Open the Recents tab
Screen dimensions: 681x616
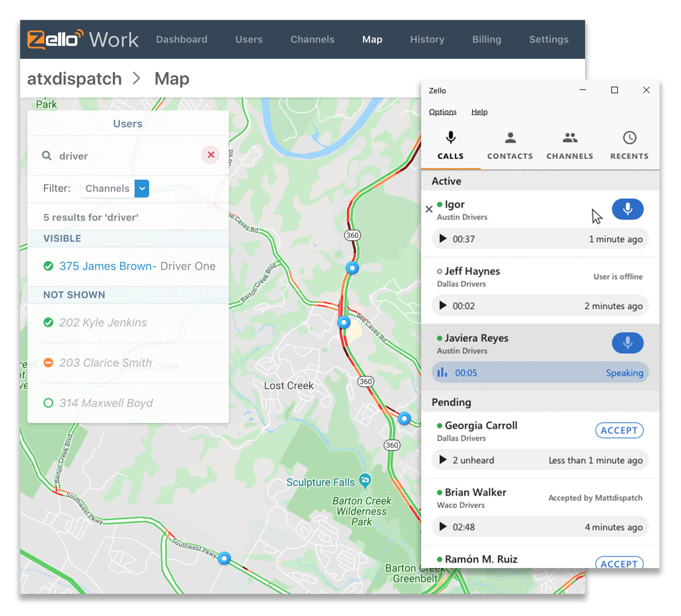pyautogui.click(x=629, y=145)
